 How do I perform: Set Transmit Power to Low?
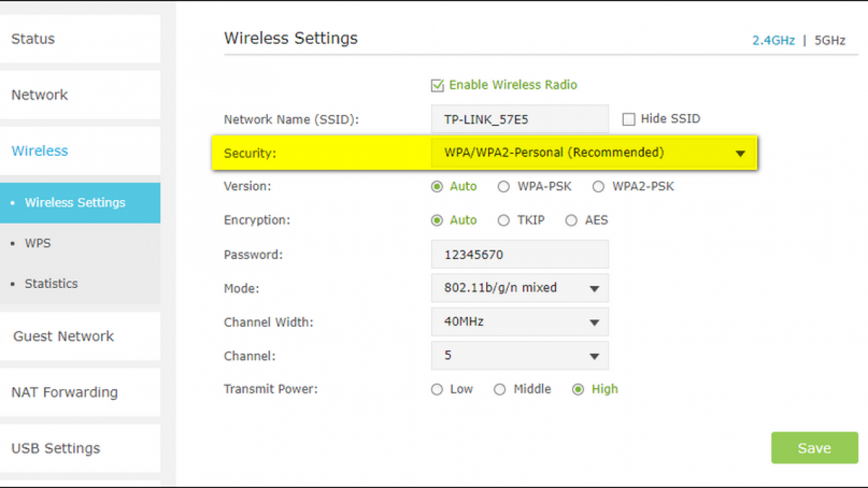point(437,390)
